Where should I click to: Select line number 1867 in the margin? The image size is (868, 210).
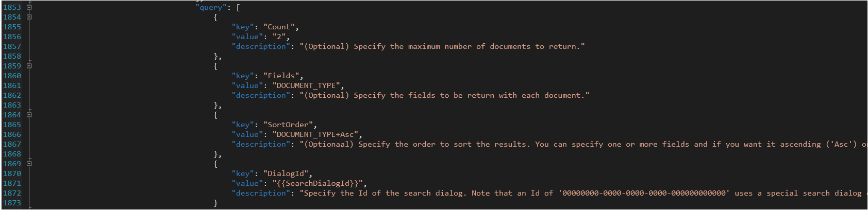pos(12,144)
